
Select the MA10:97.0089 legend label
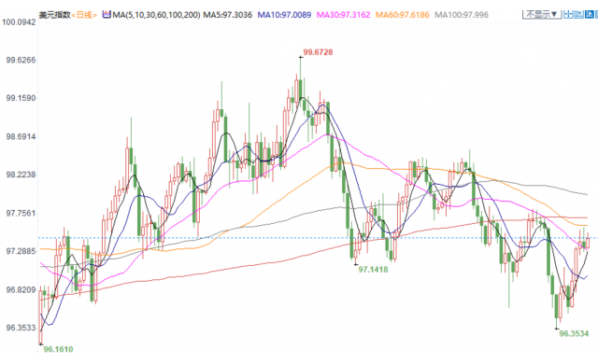pyautogui.click(x=284, y=15)
